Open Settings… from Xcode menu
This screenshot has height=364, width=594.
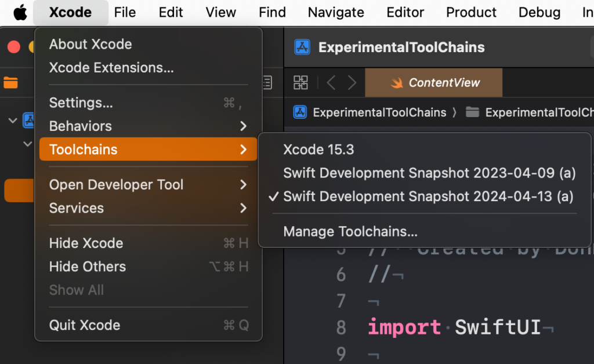point(148,103)
